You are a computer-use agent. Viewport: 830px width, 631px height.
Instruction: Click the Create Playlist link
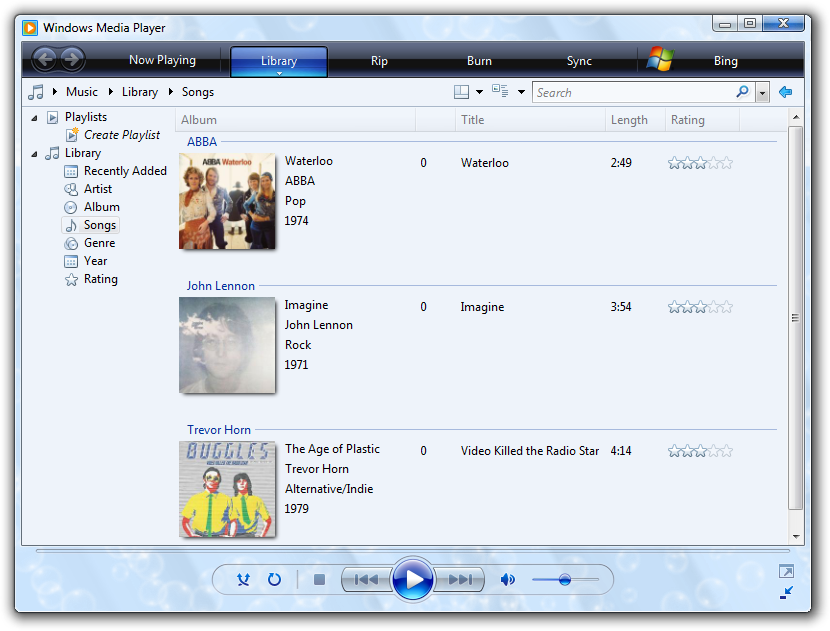click(121, 135)
